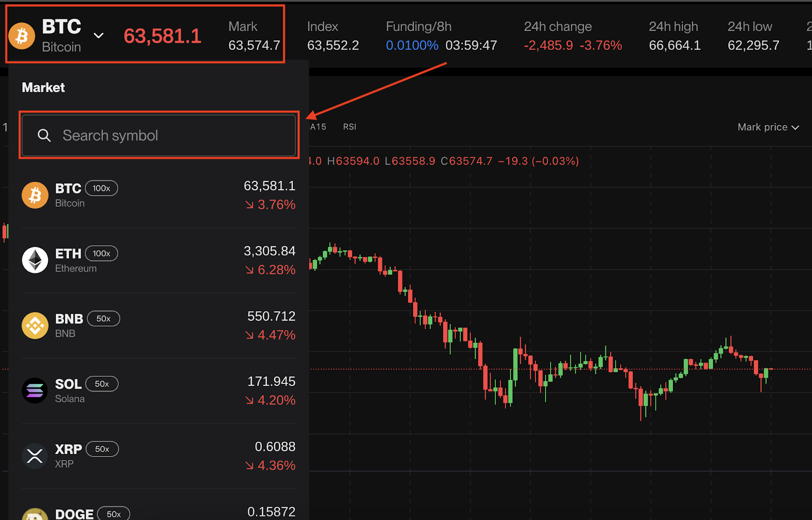
Task: Open the Mark price dropdown
Action: (x=768, y=127)
